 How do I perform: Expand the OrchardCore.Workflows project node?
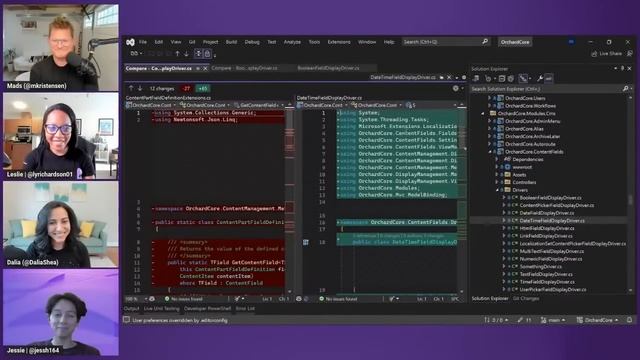(x=489, y=106)
